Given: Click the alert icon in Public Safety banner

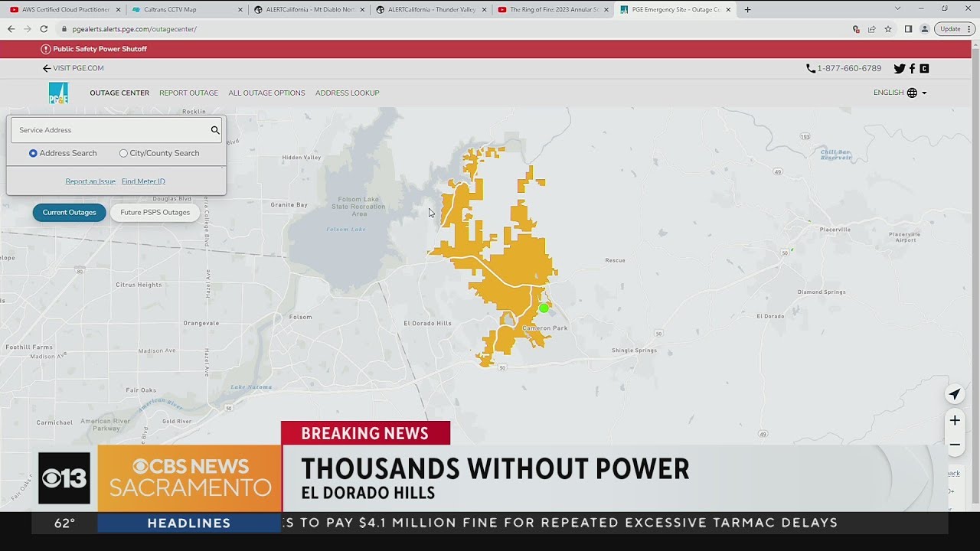Looking at the screenshot, I should (x=46, y=49).
